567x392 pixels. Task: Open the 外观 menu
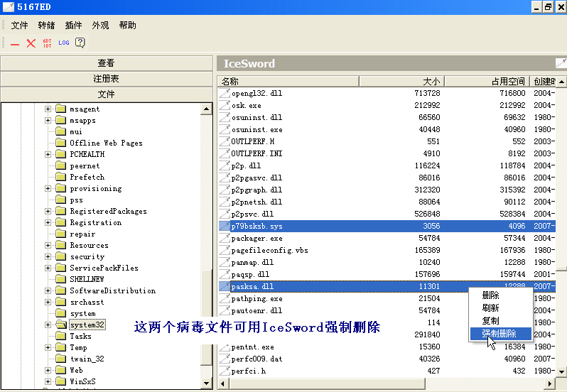pyautogui.click(x=100, y=26)
